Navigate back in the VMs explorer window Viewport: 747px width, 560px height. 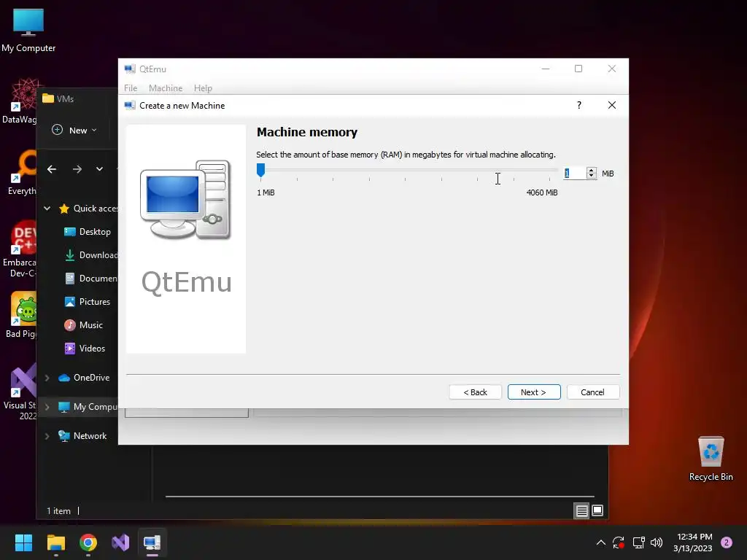[52, 169]
